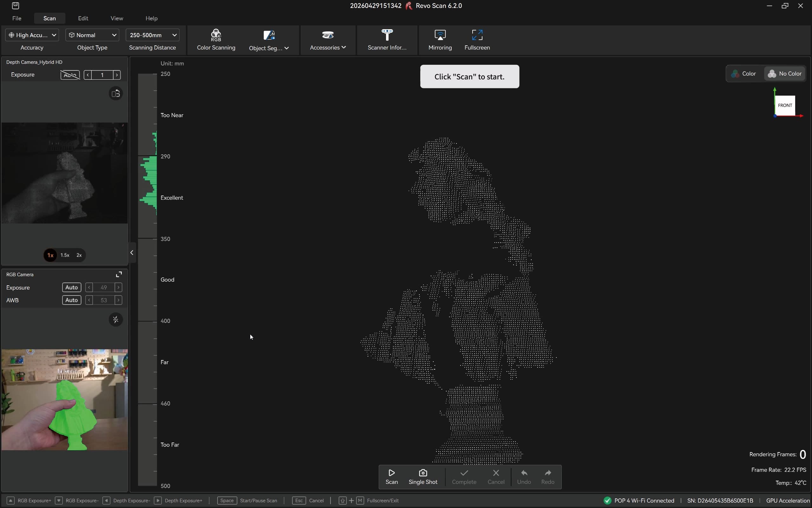812x508 pixels.
Task: Click the depth camera flip view icon
Action: pos(116,93)
